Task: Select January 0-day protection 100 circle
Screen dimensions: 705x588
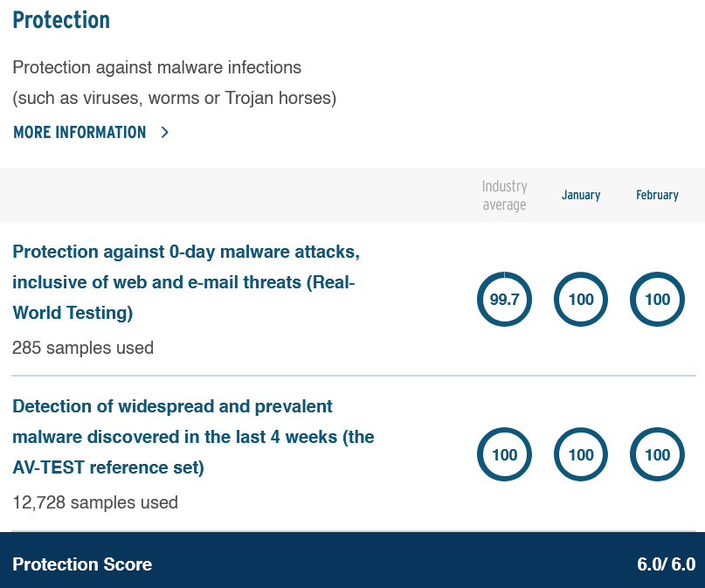Action: click(x=581, y=299)
